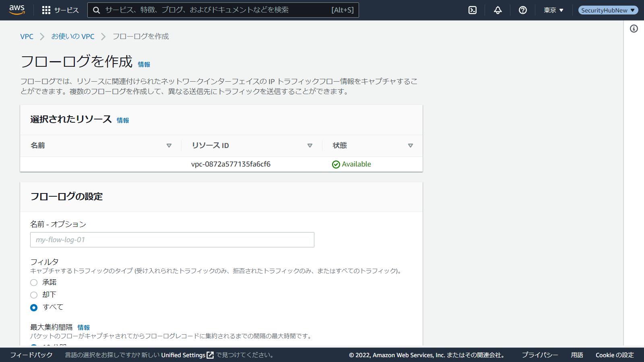Open Cookie の設定 in footer
Image resolution: width=644 pixels, height=362 pixels.
[615, 355]
